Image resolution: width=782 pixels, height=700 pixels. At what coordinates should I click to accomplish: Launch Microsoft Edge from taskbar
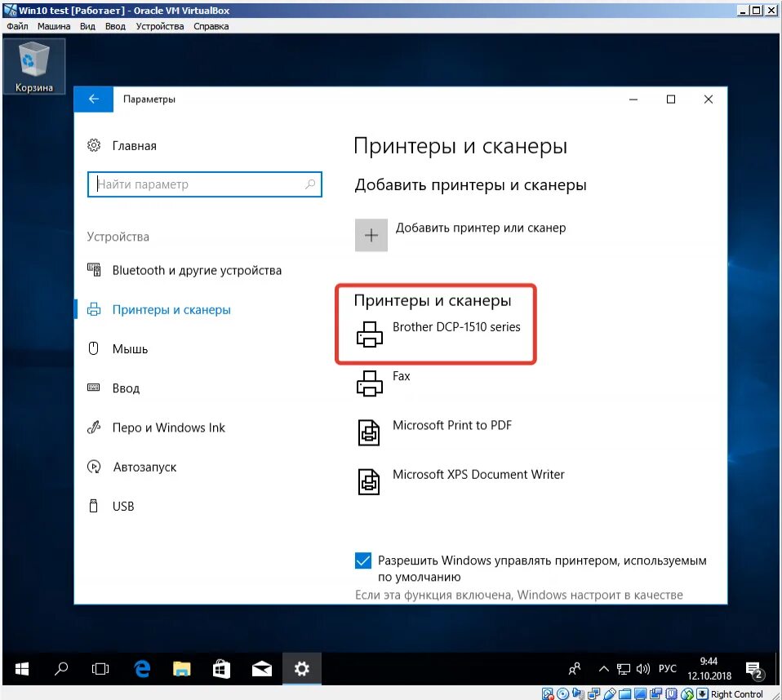[142, 669]
